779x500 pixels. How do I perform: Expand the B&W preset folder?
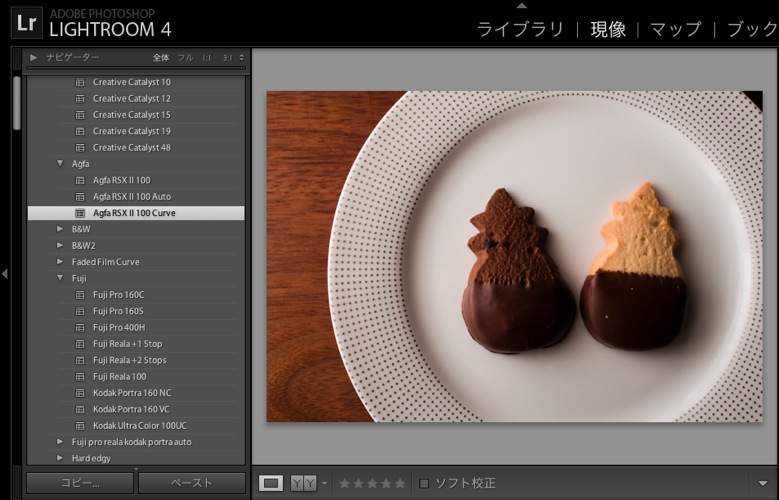pos(60,229)
